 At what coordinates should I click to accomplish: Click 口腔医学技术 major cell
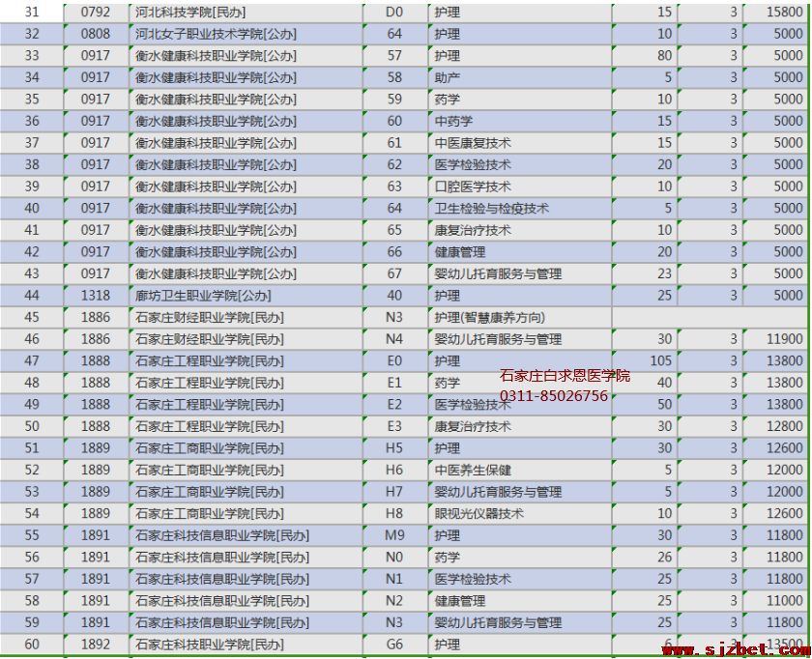(520, 186)
